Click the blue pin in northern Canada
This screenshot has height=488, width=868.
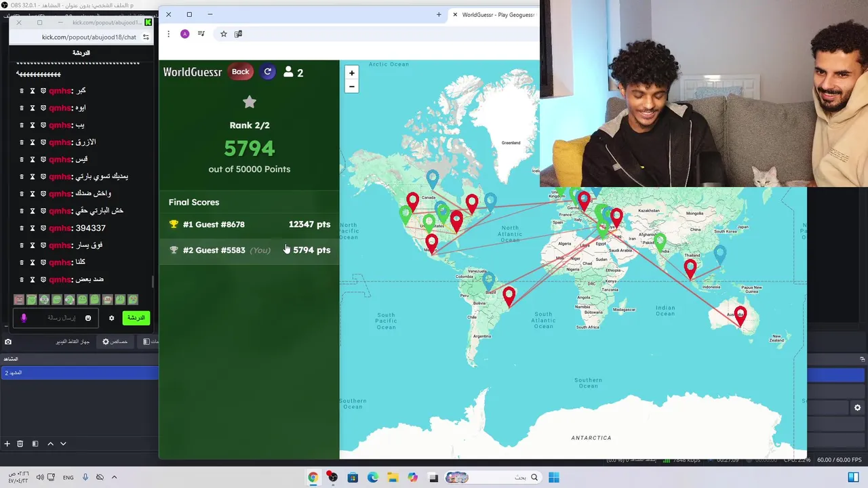(x=433, y=180)
